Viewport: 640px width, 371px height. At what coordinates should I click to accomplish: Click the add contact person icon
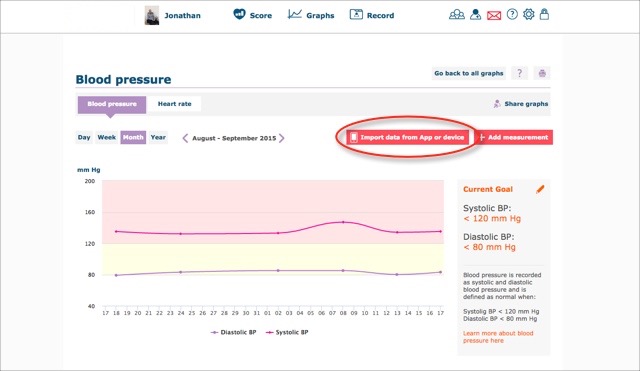point(475,15)
